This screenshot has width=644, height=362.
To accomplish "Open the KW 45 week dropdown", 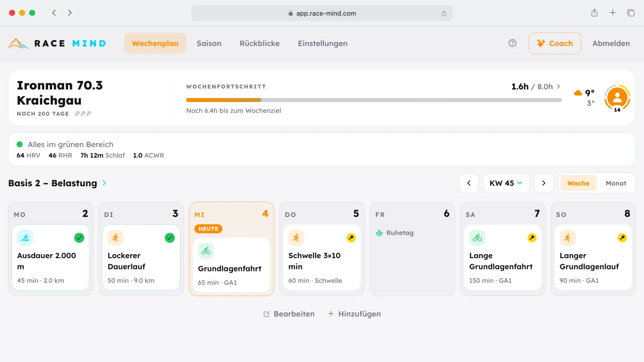I will [x=506, y=183].
